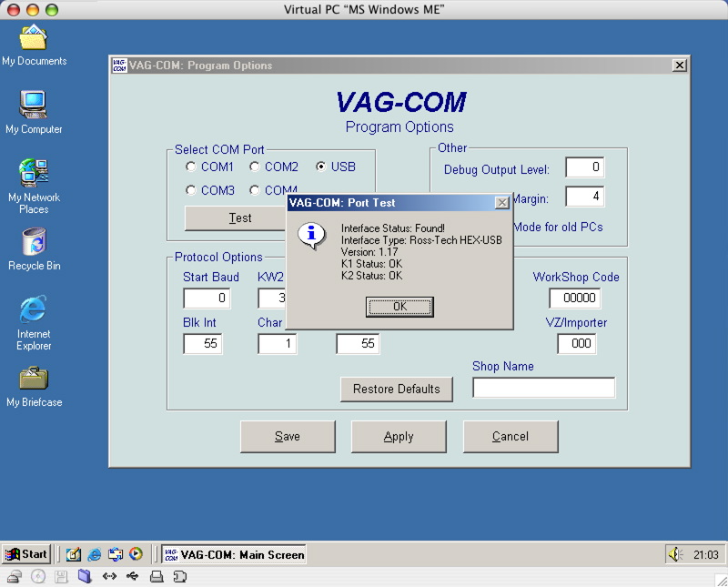Click the field showing 55 under Restore area
728x587 pixels.
[358, 344]
